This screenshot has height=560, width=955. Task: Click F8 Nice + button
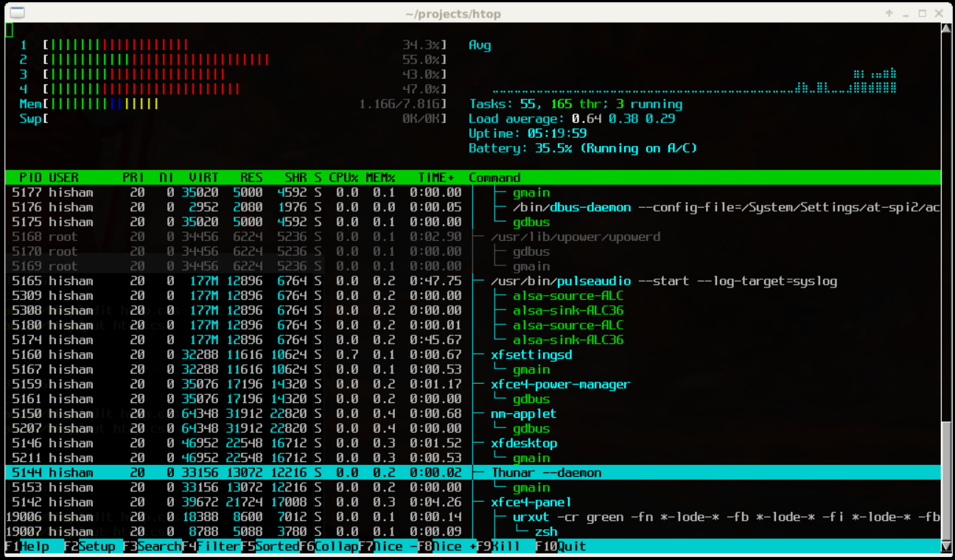(x=447, y=546)
